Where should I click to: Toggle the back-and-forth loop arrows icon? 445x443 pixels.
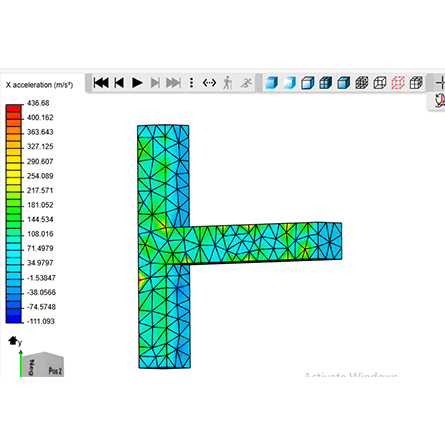[x=209, y=82]
